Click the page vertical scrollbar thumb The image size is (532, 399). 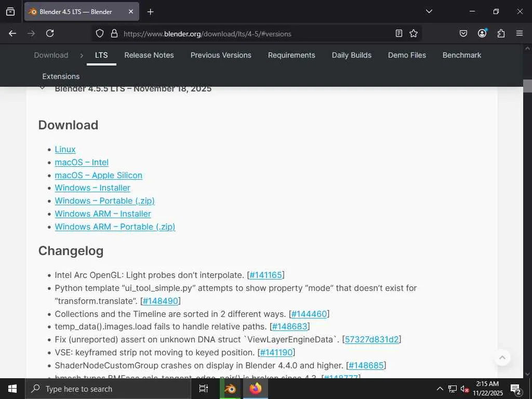(x=527, y=86)
